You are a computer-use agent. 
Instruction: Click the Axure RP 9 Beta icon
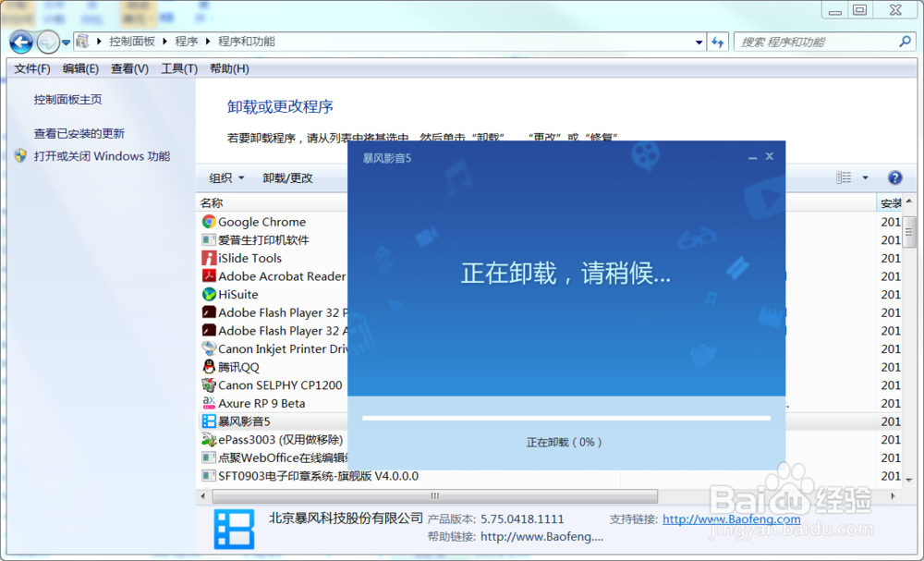tap(209, 403)
